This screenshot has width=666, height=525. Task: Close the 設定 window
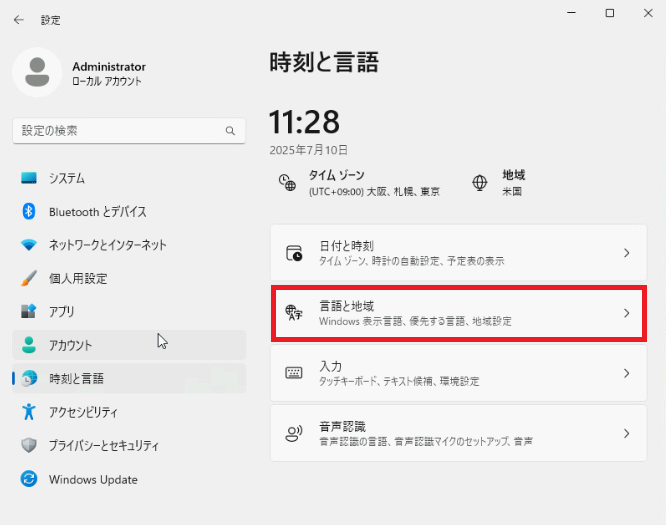click(x=648, y=13)
